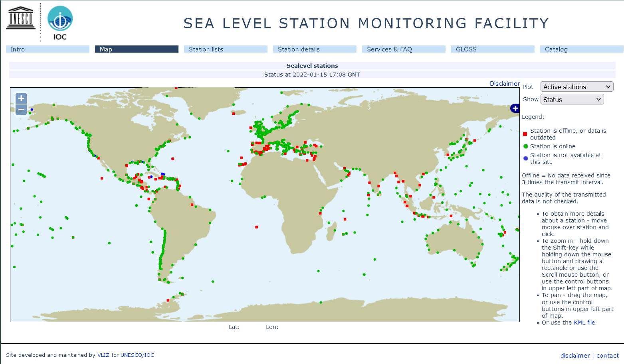
Task: Click the 'Sealevel stations' heading
Action: pos(312,66)
